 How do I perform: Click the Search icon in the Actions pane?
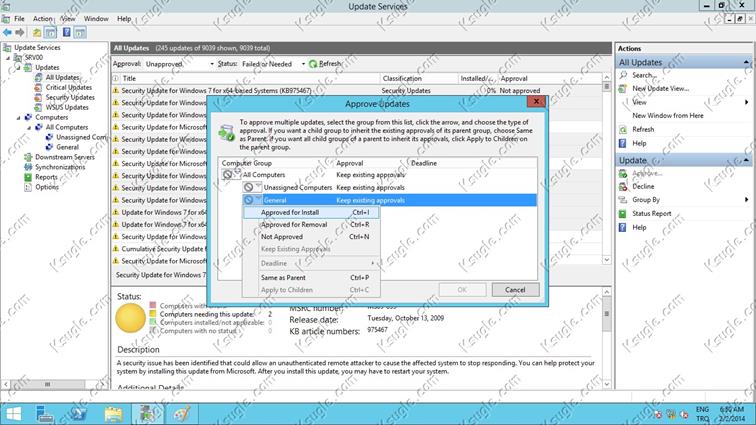tap(623, 75)
